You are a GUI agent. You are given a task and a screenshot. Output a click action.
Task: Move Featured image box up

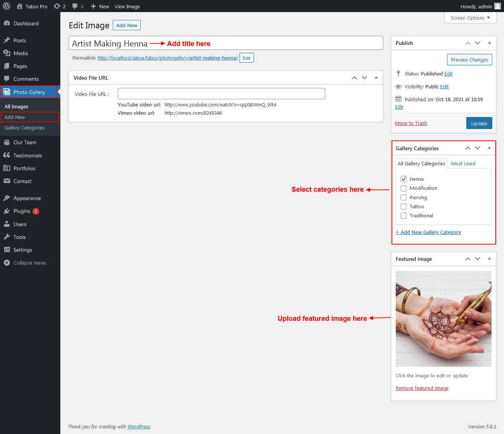point(468,259)
